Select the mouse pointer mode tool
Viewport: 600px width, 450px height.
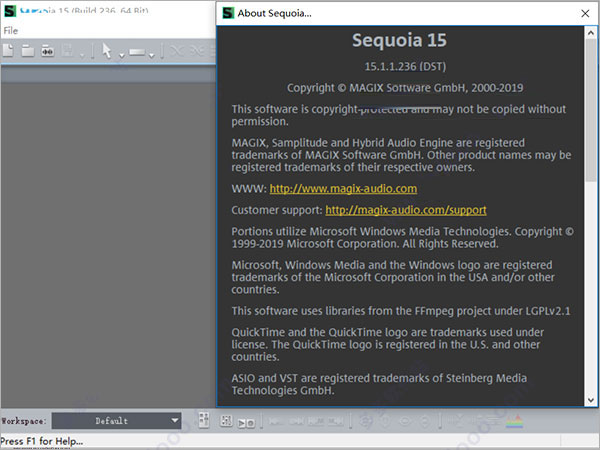107,51
